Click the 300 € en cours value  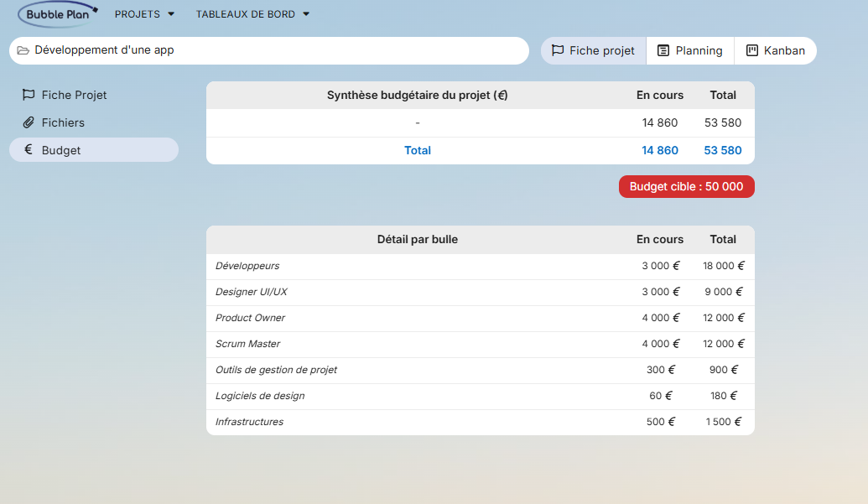point(660,370)
